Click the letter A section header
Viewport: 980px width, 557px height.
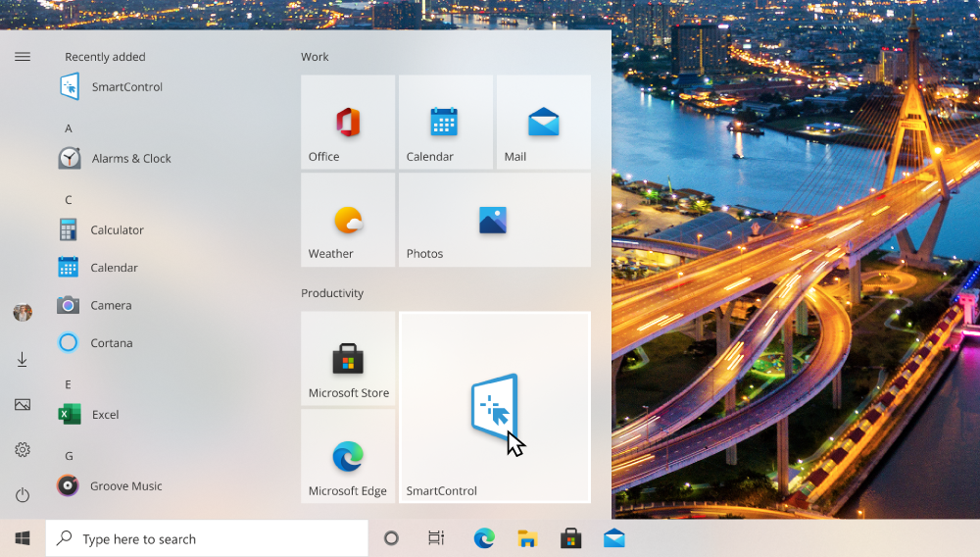click(x=69, y=128)
